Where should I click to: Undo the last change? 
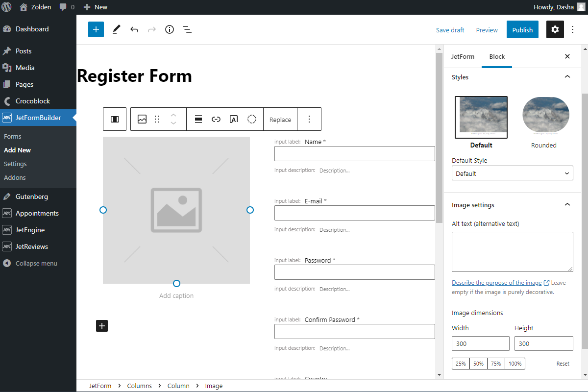pos(134,29)
